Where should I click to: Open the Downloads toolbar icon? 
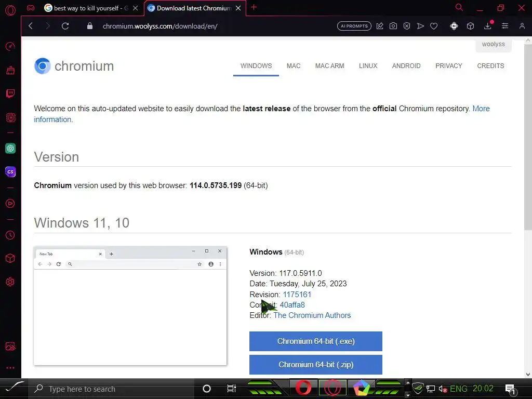(487, 26)
